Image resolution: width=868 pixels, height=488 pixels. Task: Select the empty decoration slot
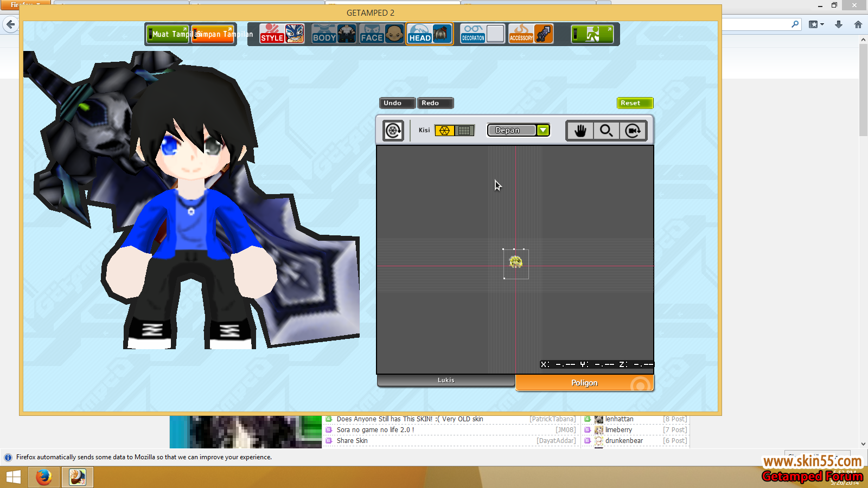coord(495,34)
